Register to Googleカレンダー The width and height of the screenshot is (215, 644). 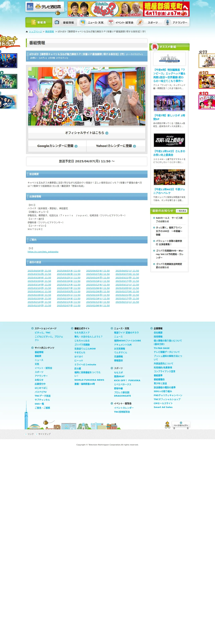click(57, 146)
